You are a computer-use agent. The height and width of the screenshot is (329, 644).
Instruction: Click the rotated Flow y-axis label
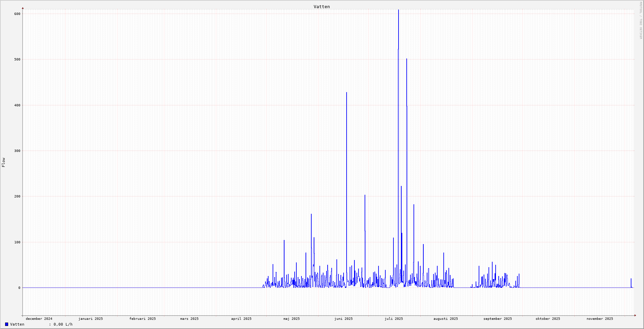pos(3,162)
